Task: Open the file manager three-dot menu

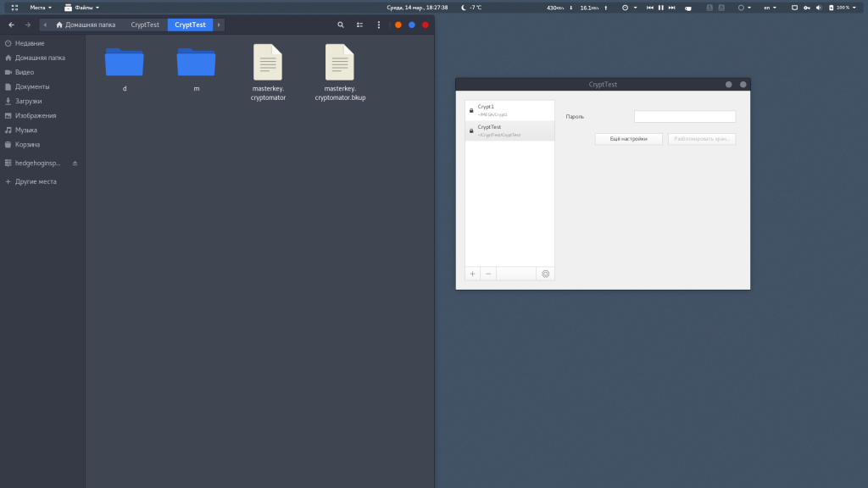Action: [x=379, y=25]
